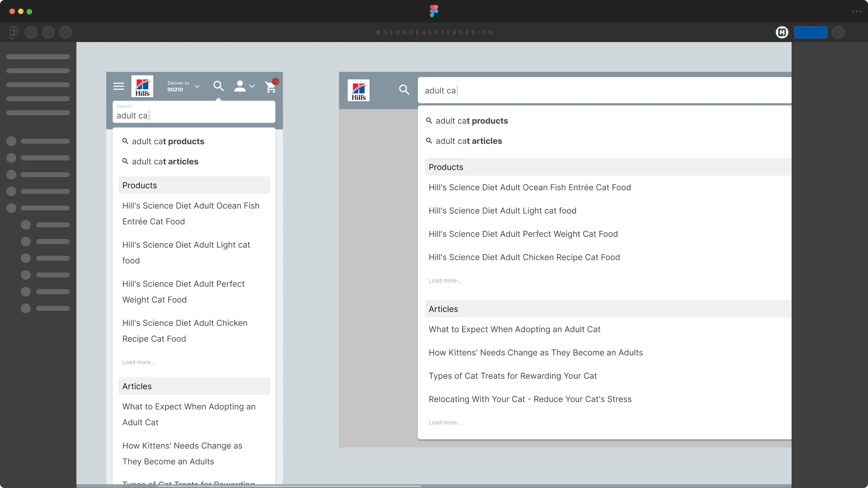Expand the Deliver to 90210 chevron
The width and height of the screenshot is (868, 488).
click(x=197, y=86)
